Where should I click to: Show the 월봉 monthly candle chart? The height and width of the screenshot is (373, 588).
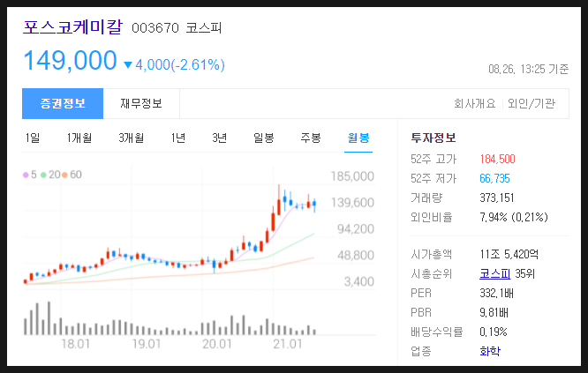pyautogui.click(x=358, y=138)
